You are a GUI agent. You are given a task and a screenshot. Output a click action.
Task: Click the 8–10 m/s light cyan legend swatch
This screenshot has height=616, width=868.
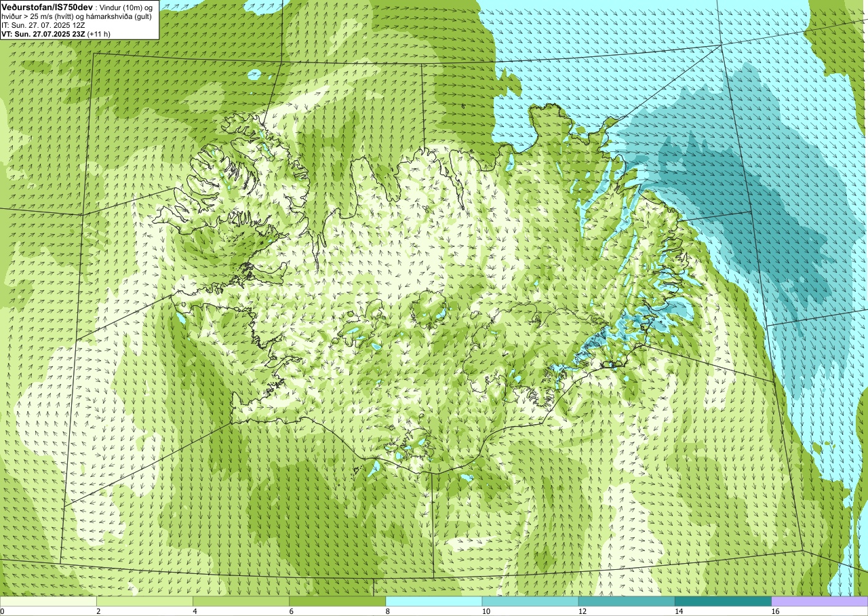tap(433, 601)
